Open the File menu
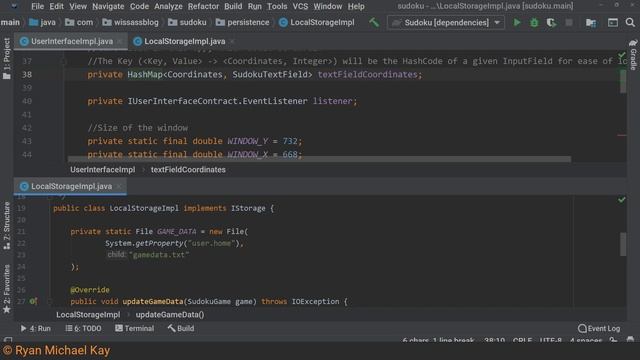This screenshot has height=360, width=640. click(37, 6)
